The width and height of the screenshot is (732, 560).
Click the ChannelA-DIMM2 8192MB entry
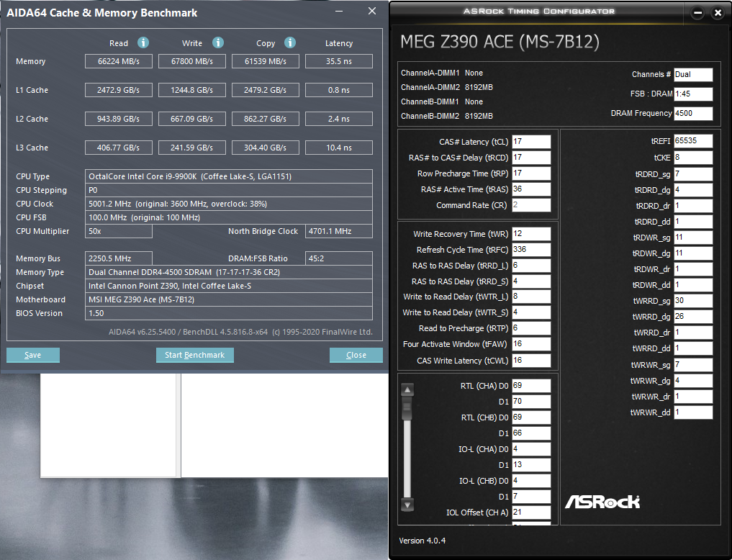447,87
